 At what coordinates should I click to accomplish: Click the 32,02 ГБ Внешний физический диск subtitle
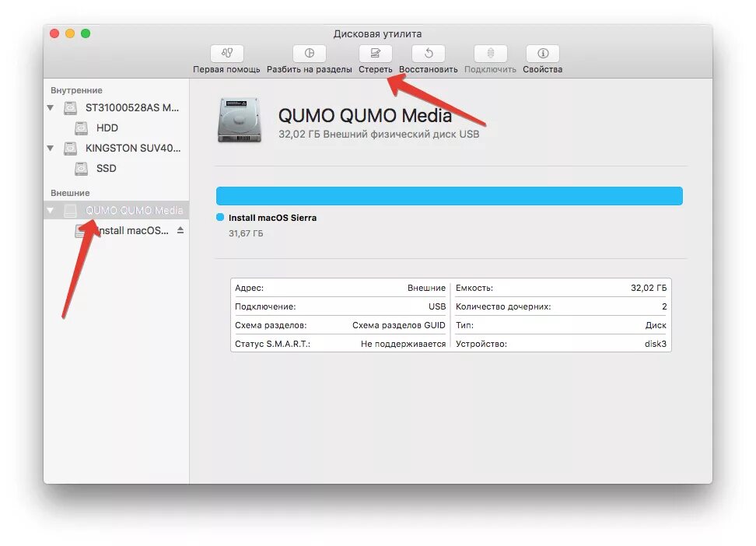pyautogui.click(x=379, y=134)
